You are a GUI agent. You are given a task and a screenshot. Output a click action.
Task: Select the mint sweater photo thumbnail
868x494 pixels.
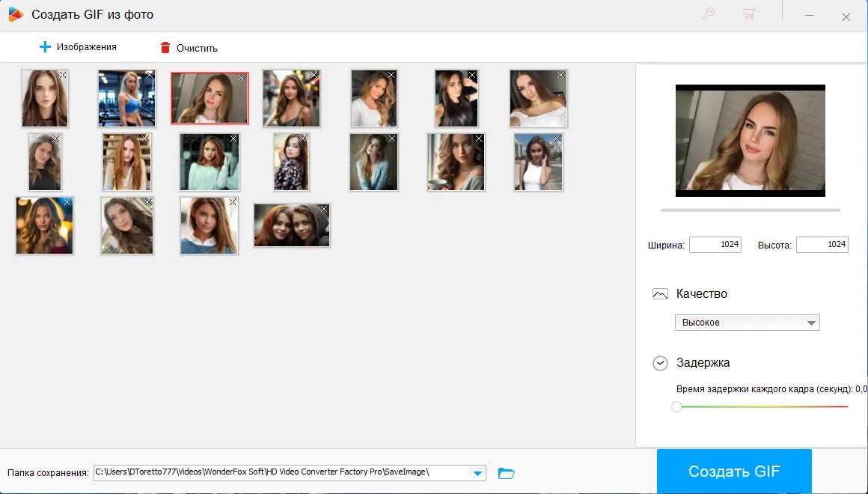[210, 162]
